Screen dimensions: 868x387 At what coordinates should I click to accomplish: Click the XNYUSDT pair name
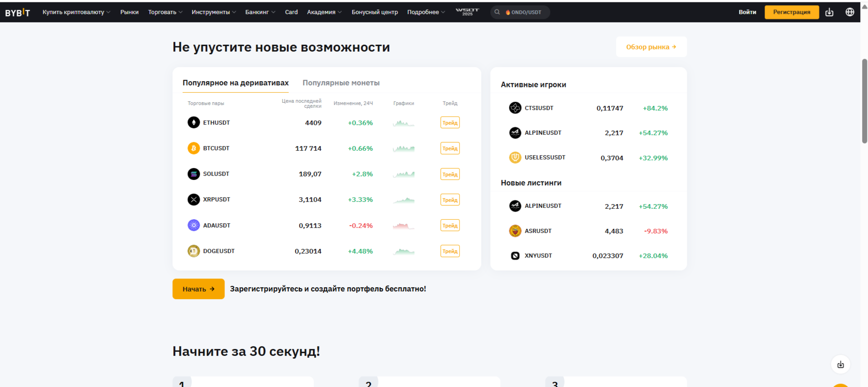pyautogui.click(x=538, y=255)
